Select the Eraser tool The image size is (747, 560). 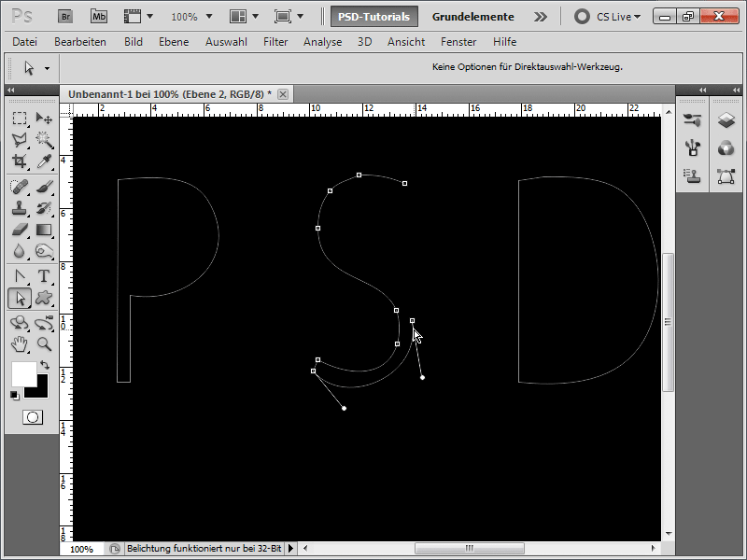(x=19, y=230)
